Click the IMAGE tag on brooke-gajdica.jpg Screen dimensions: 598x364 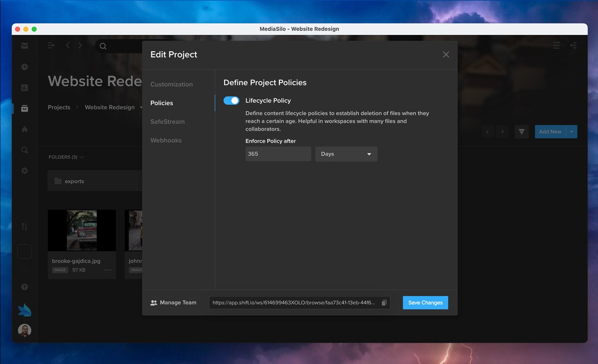[x=60, y=270]
